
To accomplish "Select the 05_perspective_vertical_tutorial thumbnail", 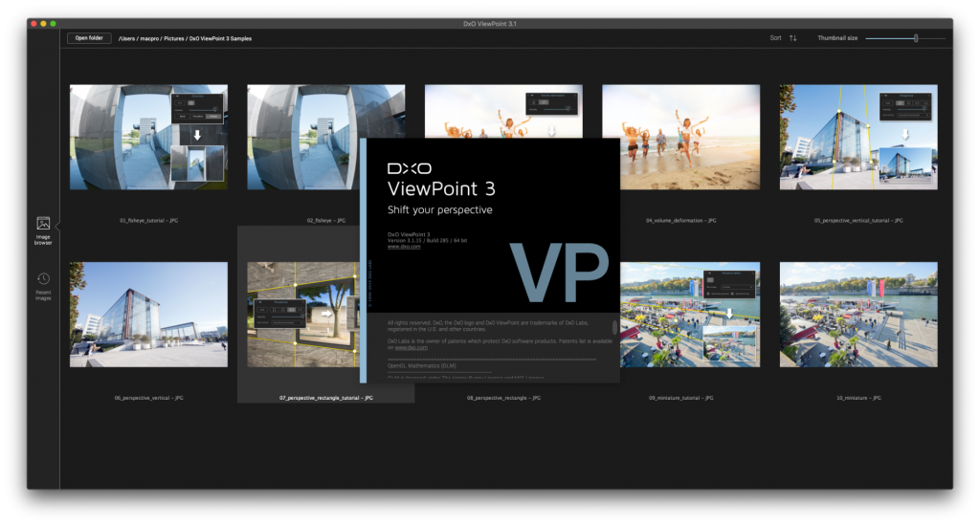I will point(858,138).
